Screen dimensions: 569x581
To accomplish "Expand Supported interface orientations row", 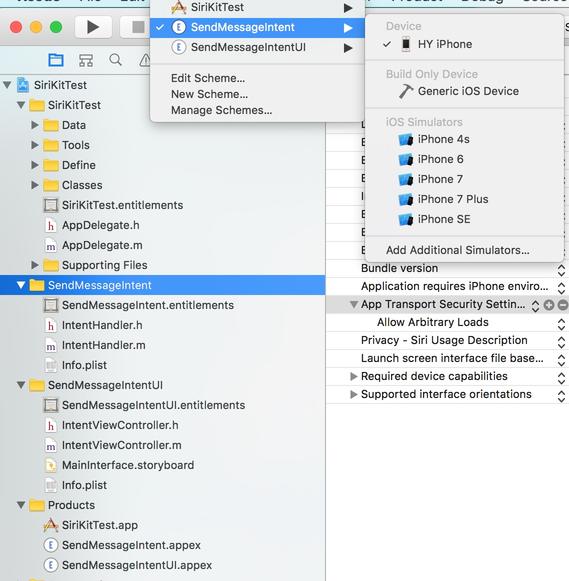I will pyautogui.click(x=354, y=394).
